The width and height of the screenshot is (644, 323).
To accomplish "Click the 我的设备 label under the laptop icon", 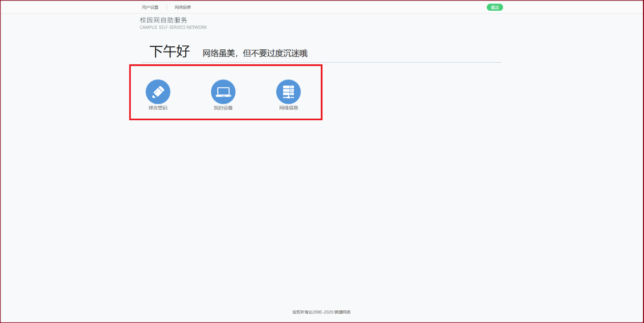I will coord(223,108).
